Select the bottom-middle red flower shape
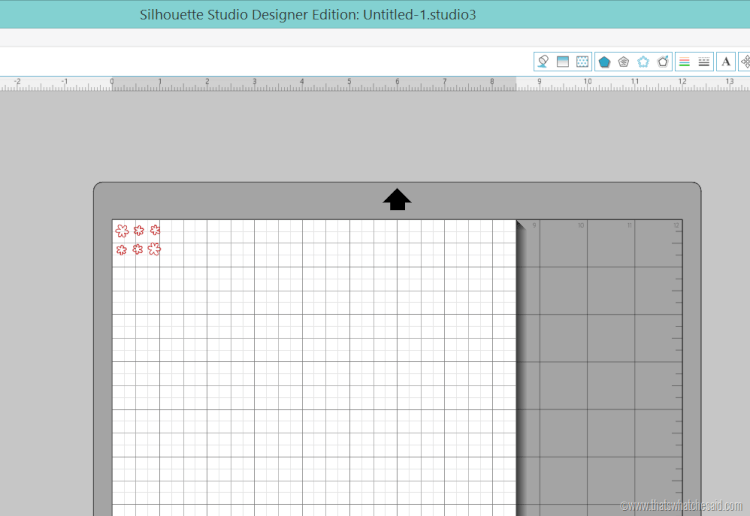 coord(138,249)
